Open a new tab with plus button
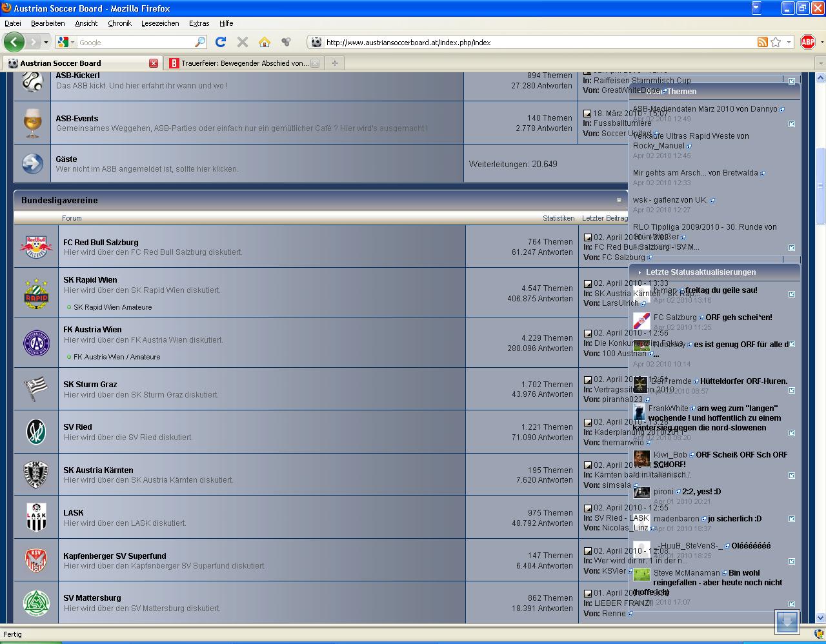Screen dimensions: 826x644 334,63
